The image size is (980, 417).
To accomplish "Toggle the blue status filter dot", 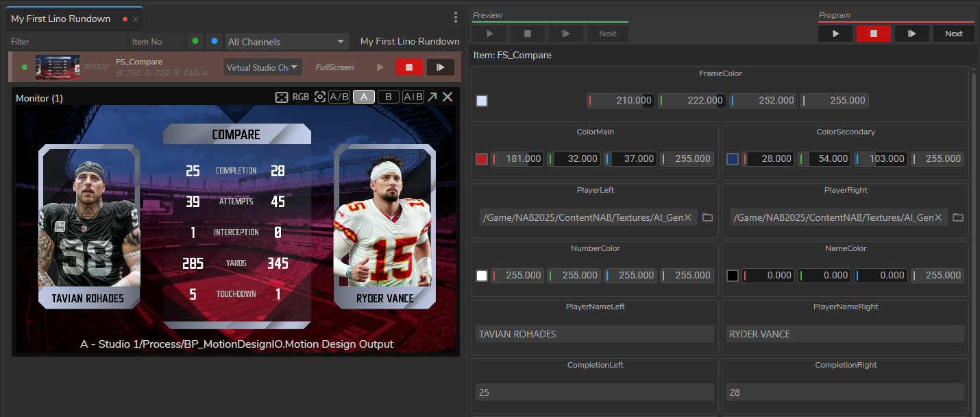I will point(215,41).
